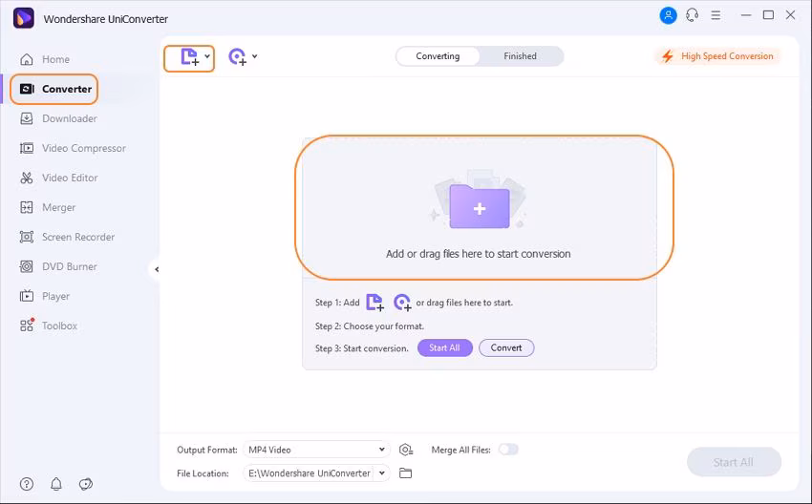Click the 'Merge All Files:' label
Image resolution: width=812 pixels, height=504 pixels.
pos(460,451)
